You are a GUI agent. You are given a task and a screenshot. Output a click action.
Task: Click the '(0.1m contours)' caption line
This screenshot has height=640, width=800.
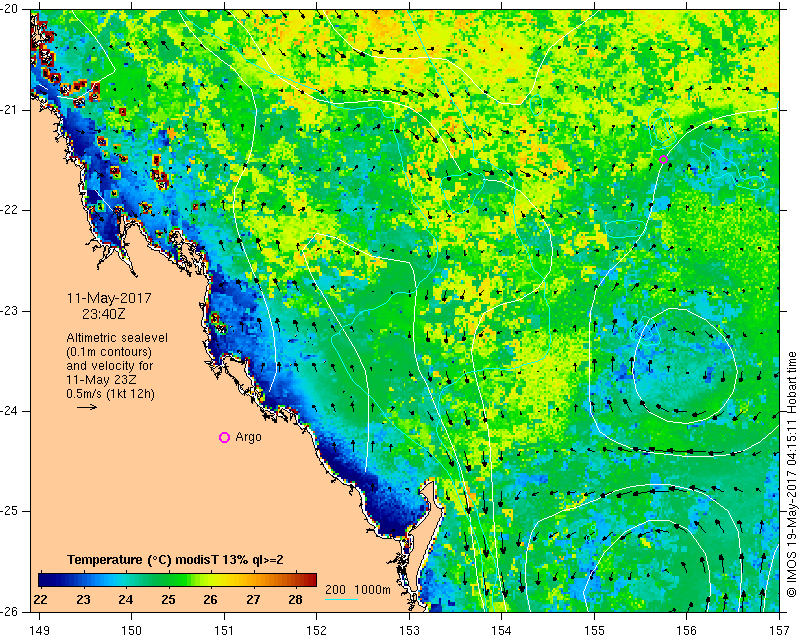[109, 352]
